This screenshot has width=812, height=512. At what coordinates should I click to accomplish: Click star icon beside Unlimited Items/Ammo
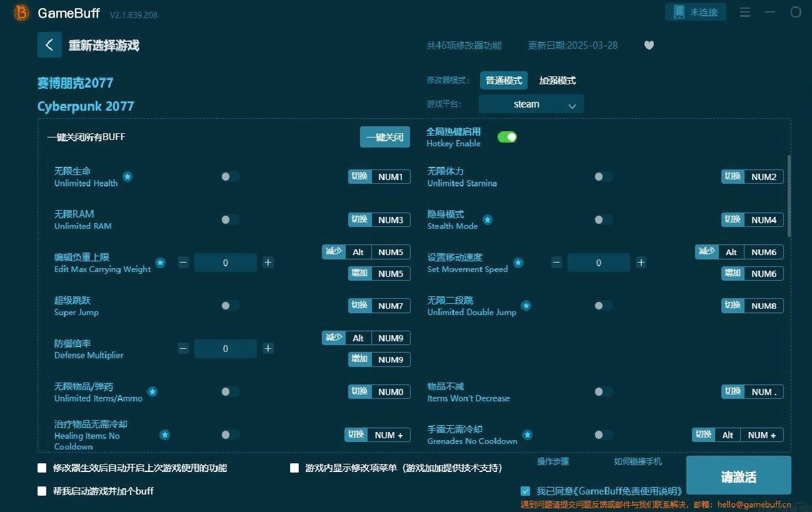pyautogui.click(x=152, y=392)
